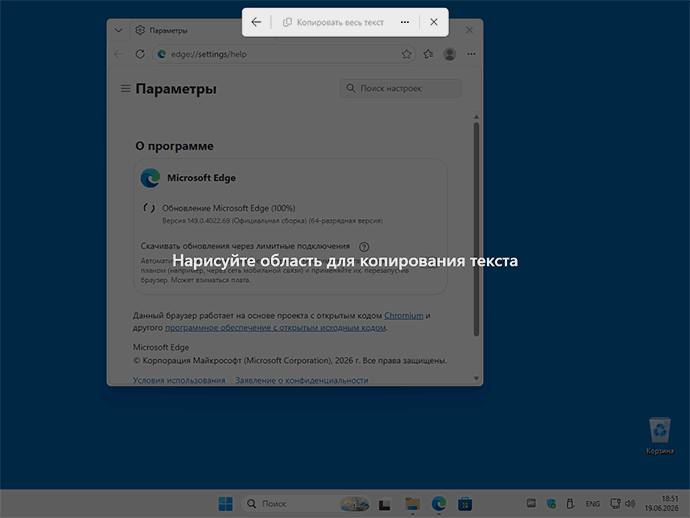The width and height of the screenshot is (690, 518).
Task: Click the 'О программе' heading
Action: [174, 146]
